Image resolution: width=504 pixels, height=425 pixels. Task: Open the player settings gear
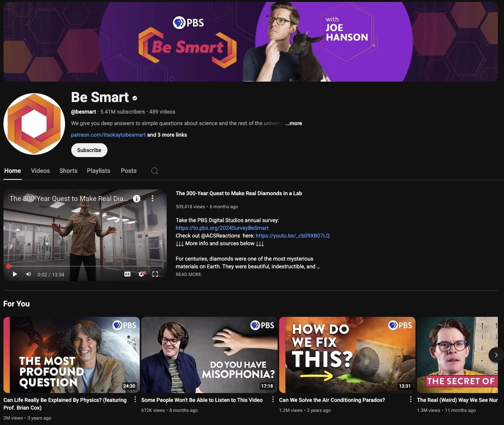(x=142, y=274)
